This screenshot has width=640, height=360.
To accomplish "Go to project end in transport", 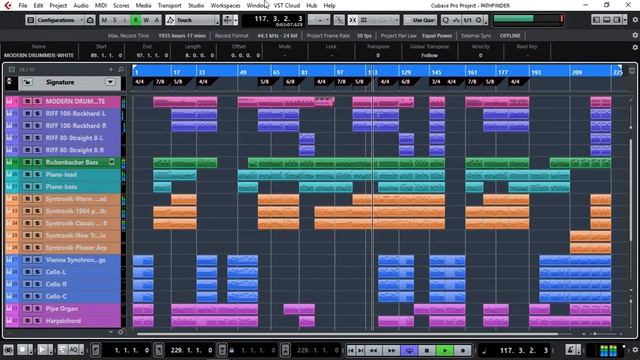I will [360, 350].
